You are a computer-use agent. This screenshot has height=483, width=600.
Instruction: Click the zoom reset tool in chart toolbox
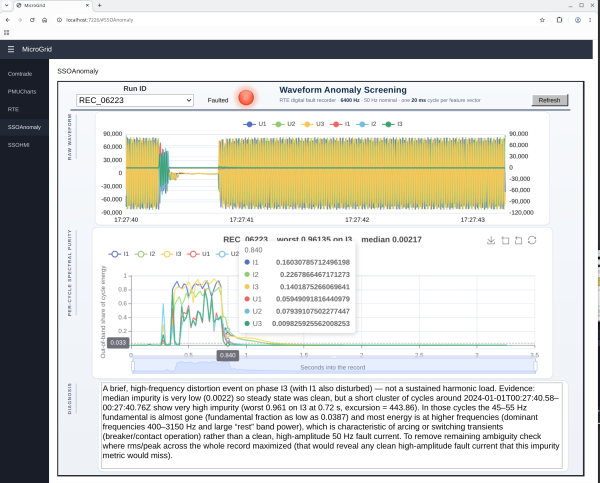tap(518, 240)
